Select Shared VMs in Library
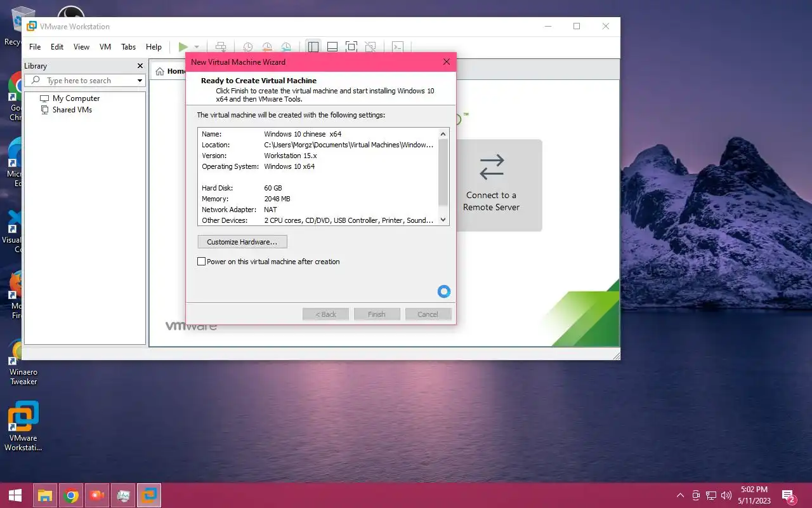This screenshot has width=812, height=508. (72, 110)
